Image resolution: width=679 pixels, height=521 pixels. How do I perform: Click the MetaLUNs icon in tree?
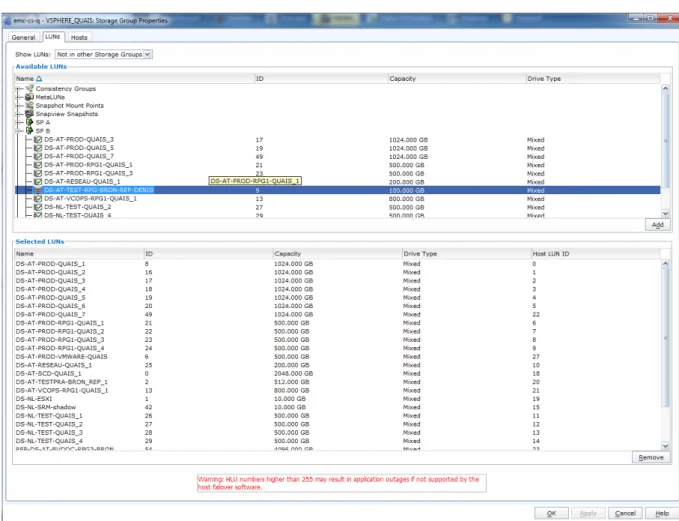click(29, 97)
